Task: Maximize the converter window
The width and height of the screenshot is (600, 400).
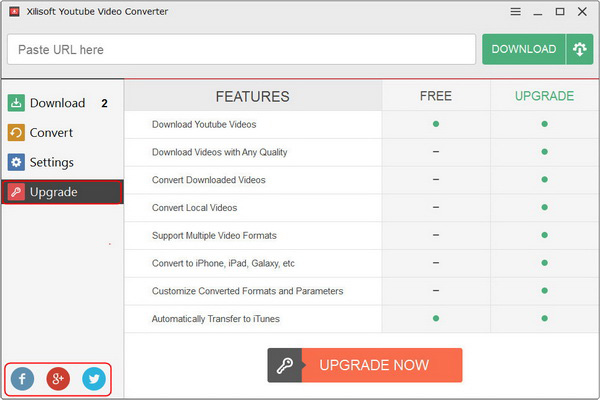Action: [x=560, y=12]
